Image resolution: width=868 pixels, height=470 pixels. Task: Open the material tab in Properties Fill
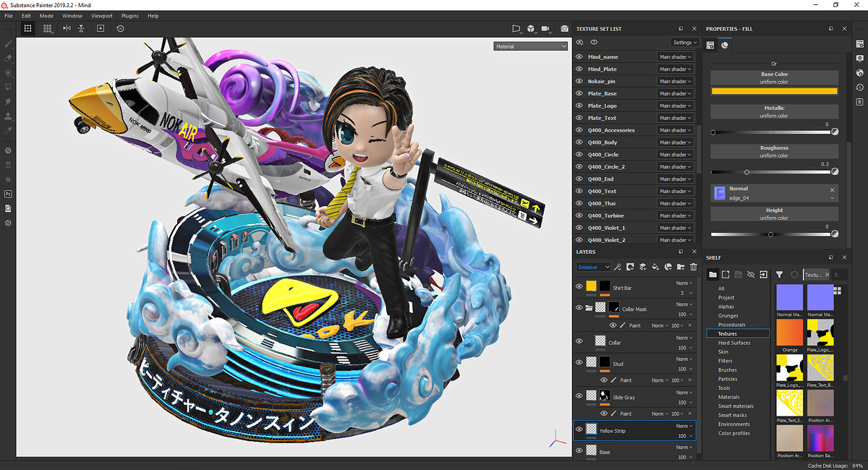[x=724, y=45]
